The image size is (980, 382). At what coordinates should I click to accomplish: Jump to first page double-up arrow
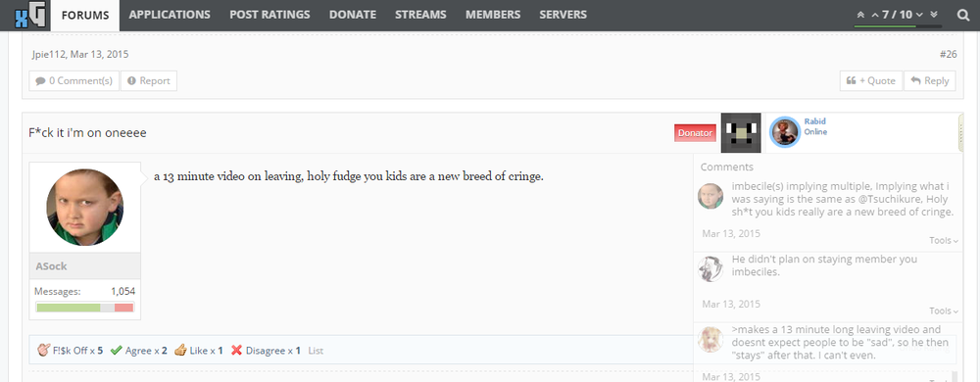pyautogui.click(x=860, y=15)
